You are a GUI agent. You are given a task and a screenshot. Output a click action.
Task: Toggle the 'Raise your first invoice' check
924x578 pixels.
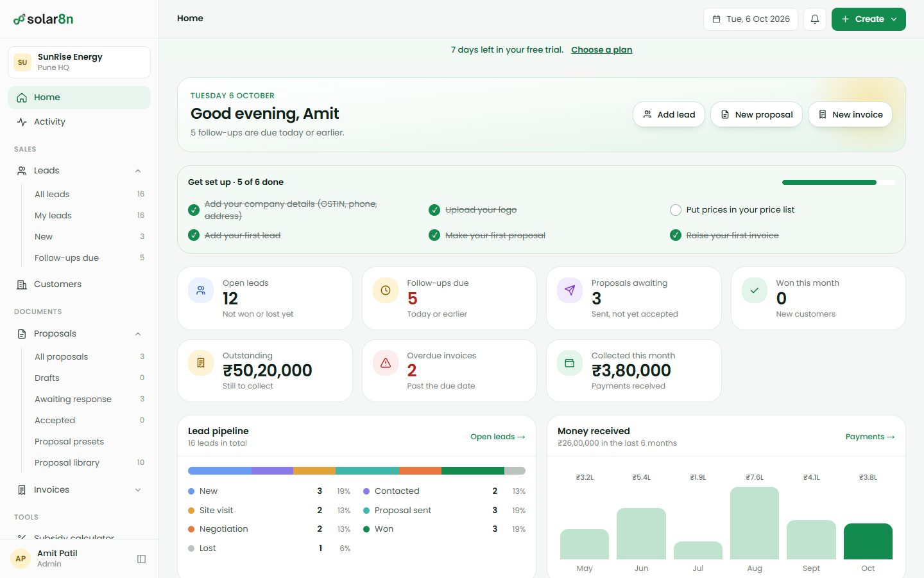pyautogui.click(x=676, y=235)
